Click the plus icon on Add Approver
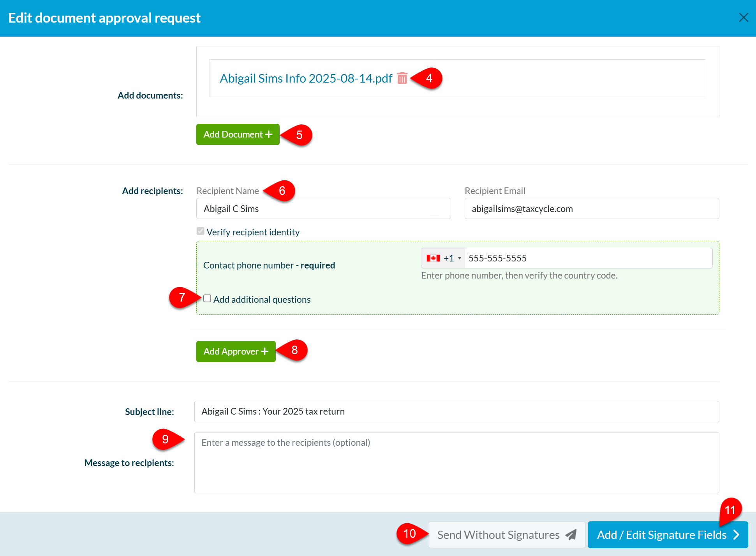Viewport: 756px width, 556px height. point(264,351)
